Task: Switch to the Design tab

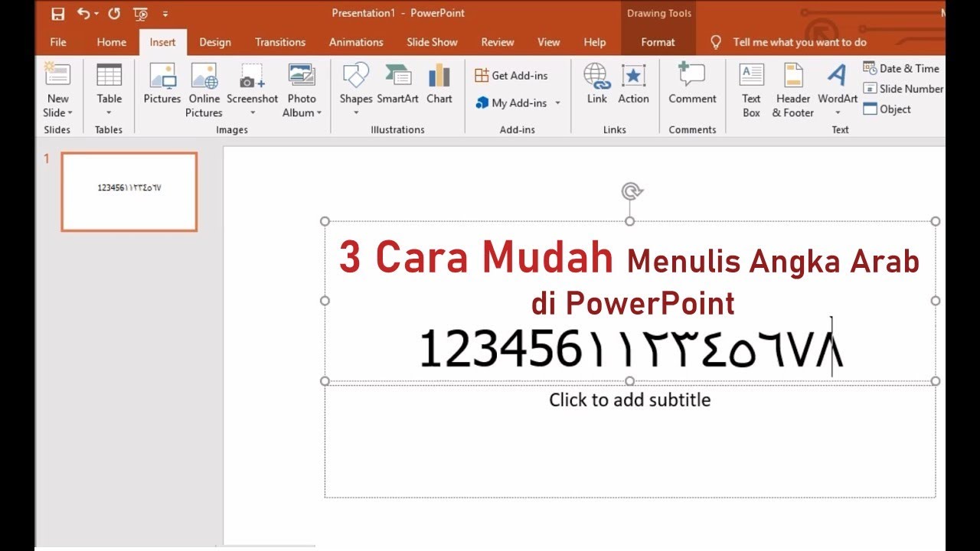Action: click(x=215, y=42)
